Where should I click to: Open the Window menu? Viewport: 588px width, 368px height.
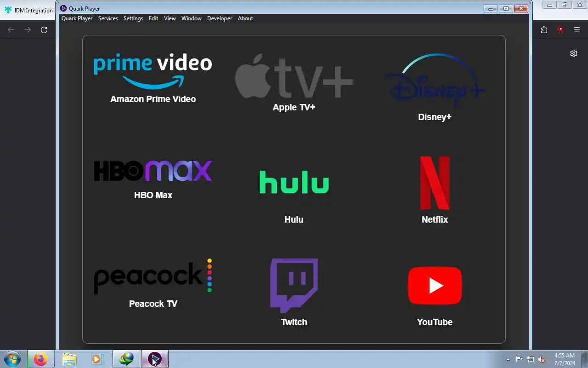(192, 18)
